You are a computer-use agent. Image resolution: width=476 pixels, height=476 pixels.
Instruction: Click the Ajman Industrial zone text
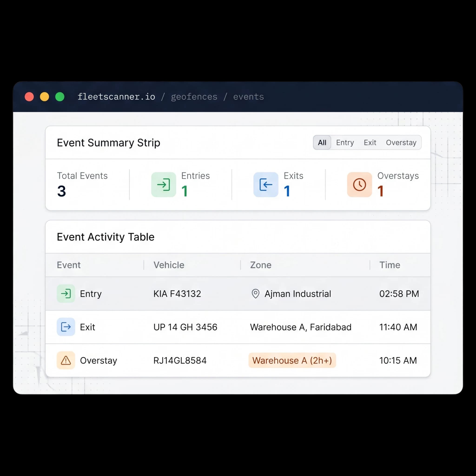[298, 294]
